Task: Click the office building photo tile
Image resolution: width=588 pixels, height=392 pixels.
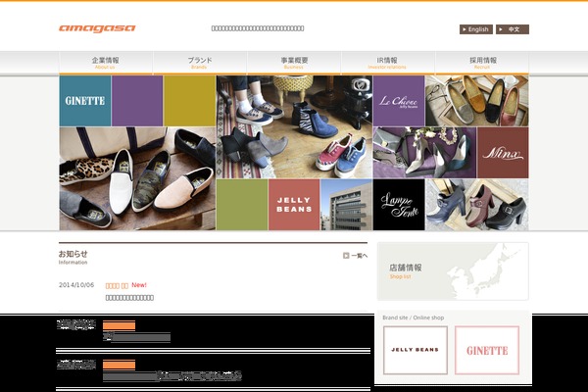Action: point(347,205)
